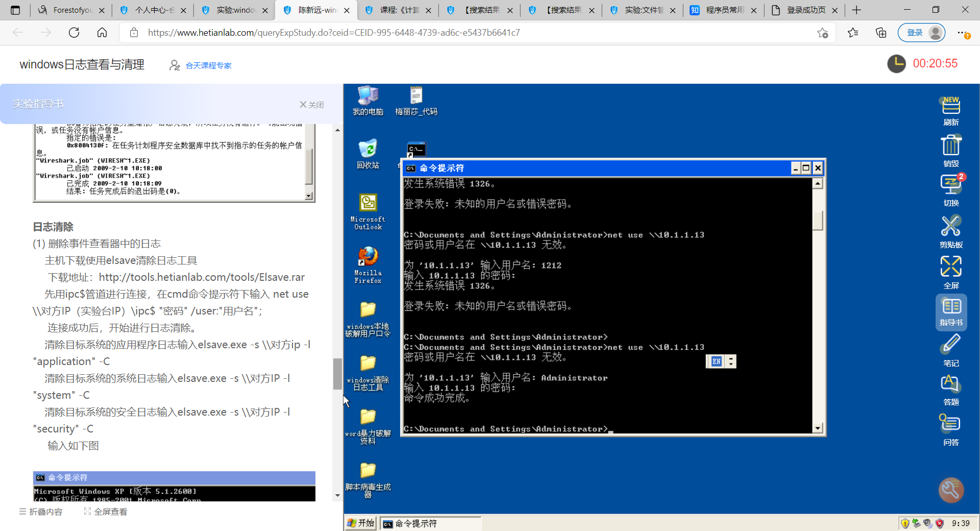The image size is (980, 531).
Task: Click the browser refresh button
Action: click(x=74, y=33)
